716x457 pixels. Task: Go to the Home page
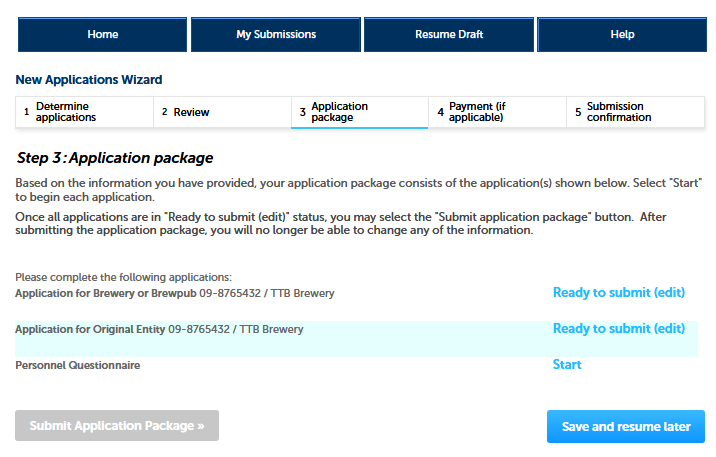[x=102, y=34]
